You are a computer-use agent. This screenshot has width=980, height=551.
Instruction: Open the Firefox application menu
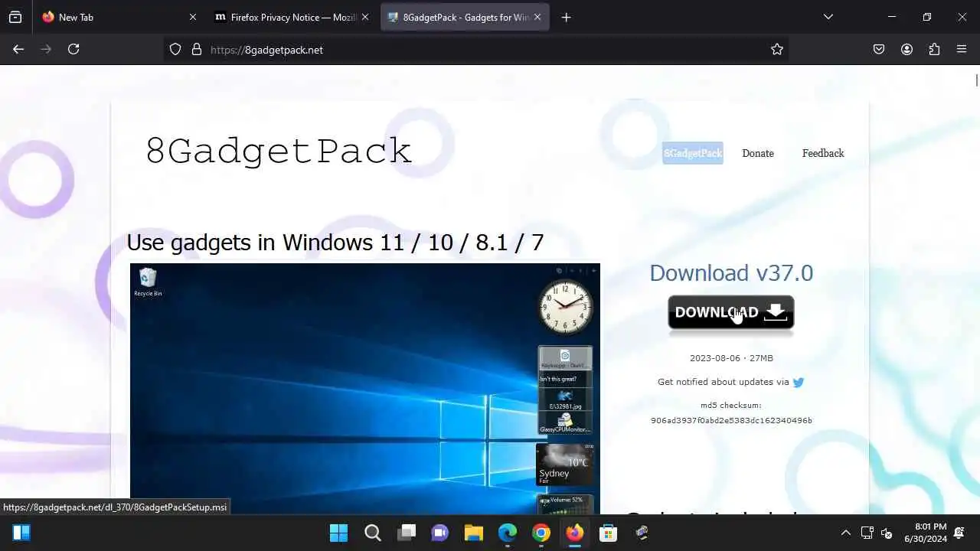962,49
